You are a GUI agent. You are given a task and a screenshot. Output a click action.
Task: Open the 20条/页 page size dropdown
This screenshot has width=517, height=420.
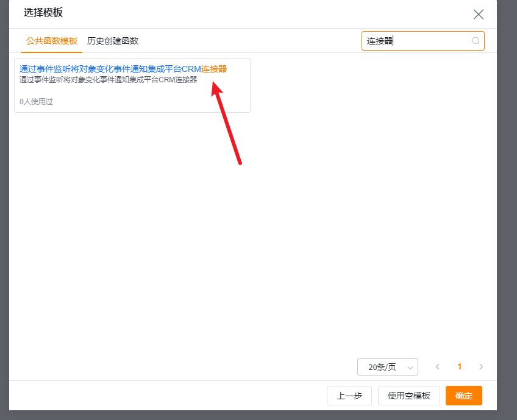pyautogui.click(x=387, y=367)
